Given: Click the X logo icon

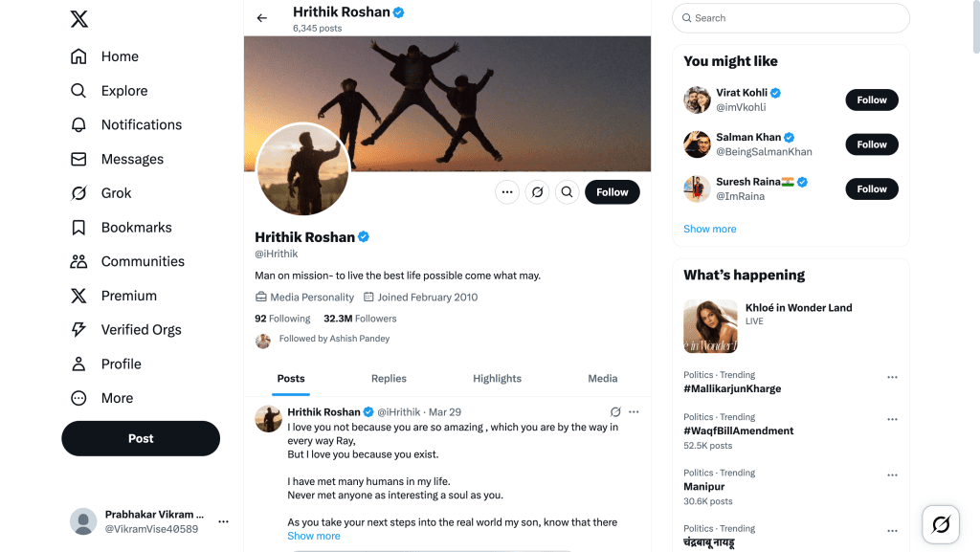Looking at the screenshot, I should point(79,19).
